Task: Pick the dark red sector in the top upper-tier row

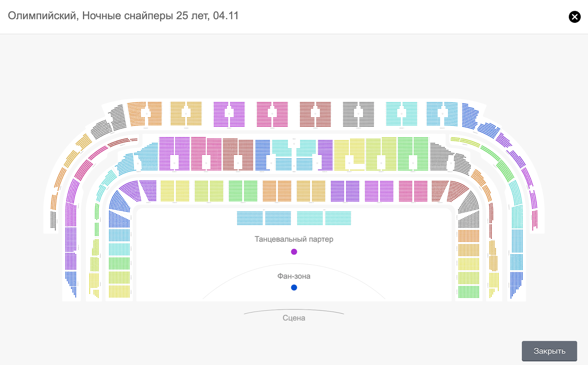Action: (x=315, y=114)
